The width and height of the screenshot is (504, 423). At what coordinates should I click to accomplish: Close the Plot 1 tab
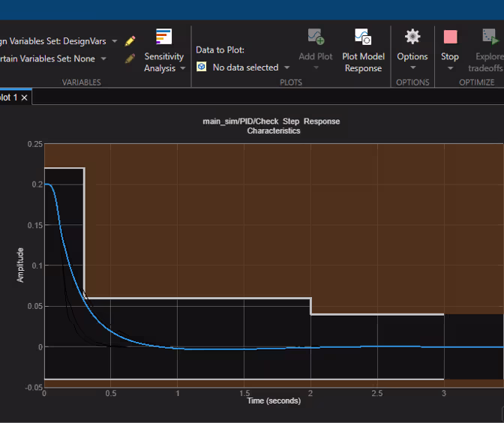25,97
